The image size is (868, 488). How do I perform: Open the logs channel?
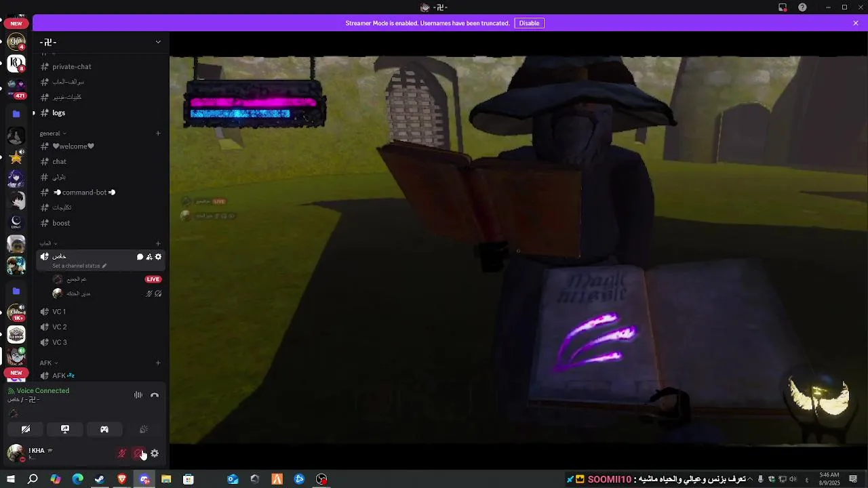(102, 113)
